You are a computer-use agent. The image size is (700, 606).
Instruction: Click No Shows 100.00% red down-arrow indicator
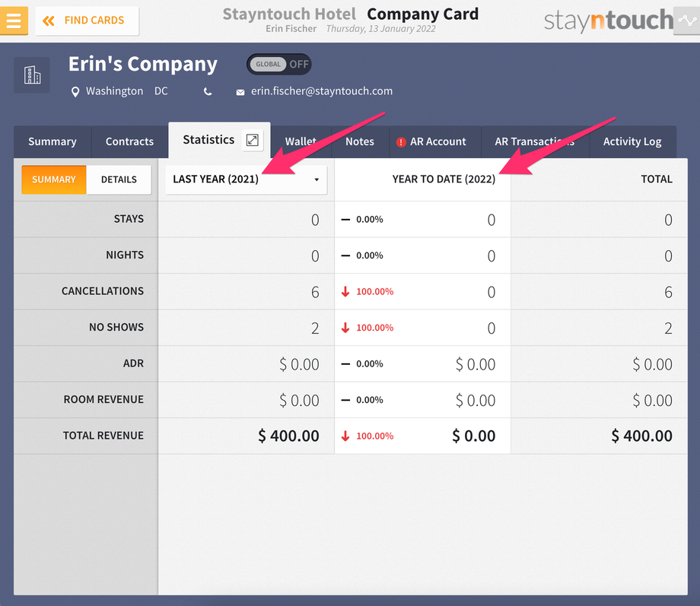click(x=367, y=328)
